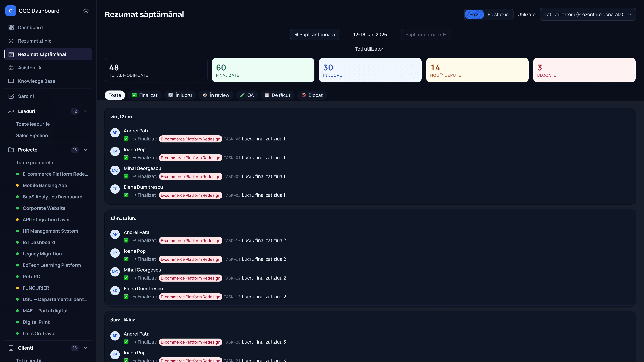Screen dimensions: 644x362
Task: Filter by Blocat status
Action: 312,95
